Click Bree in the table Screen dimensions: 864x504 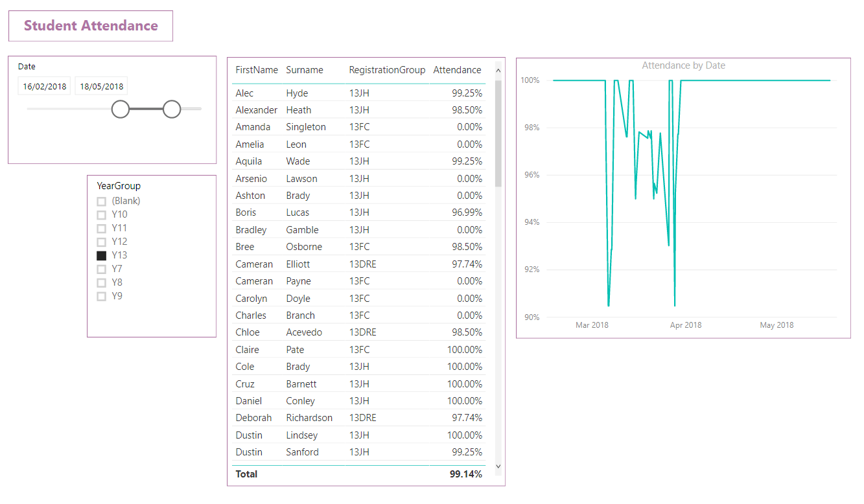point(245,247)
